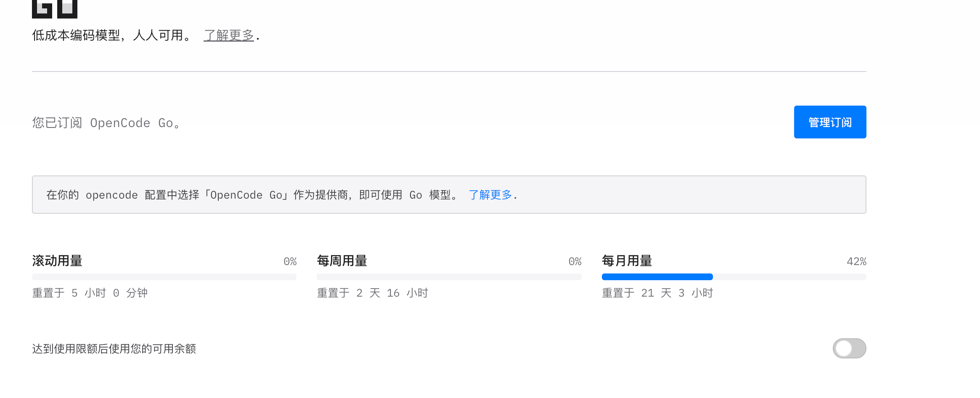Image resolution: width=980 pixels, height=398 pixels.
Task: Click the 滚动用量 heading
Action: point(57,261)
